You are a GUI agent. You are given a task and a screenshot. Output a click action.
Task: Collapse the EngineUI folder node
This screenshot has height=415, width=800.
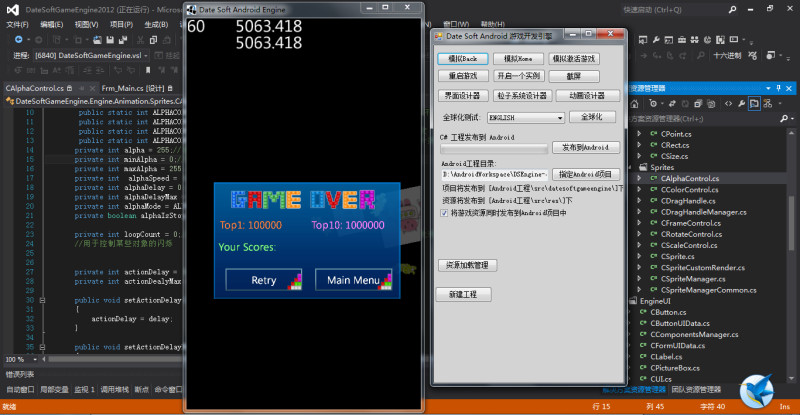point(632,300)
